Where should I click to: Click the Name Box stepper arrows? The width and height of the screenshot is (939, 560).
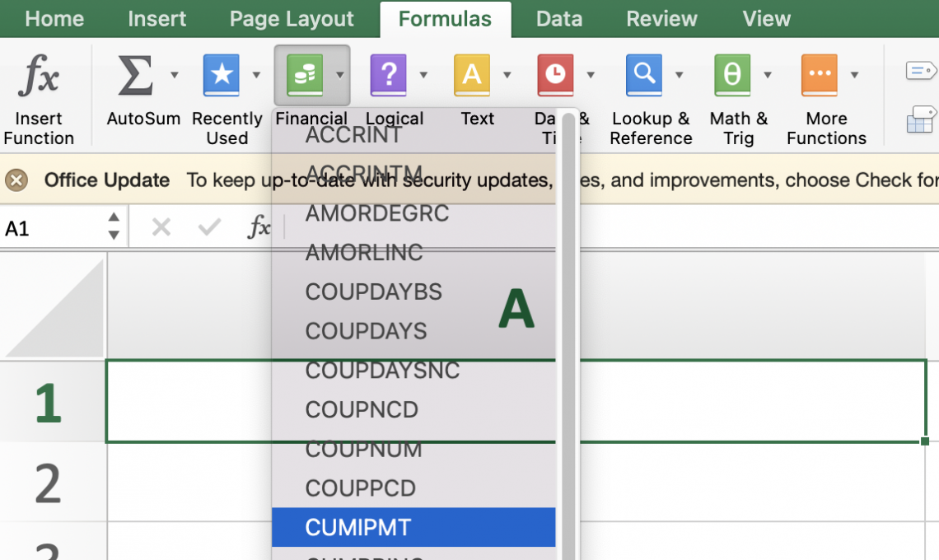pos(114,227)
